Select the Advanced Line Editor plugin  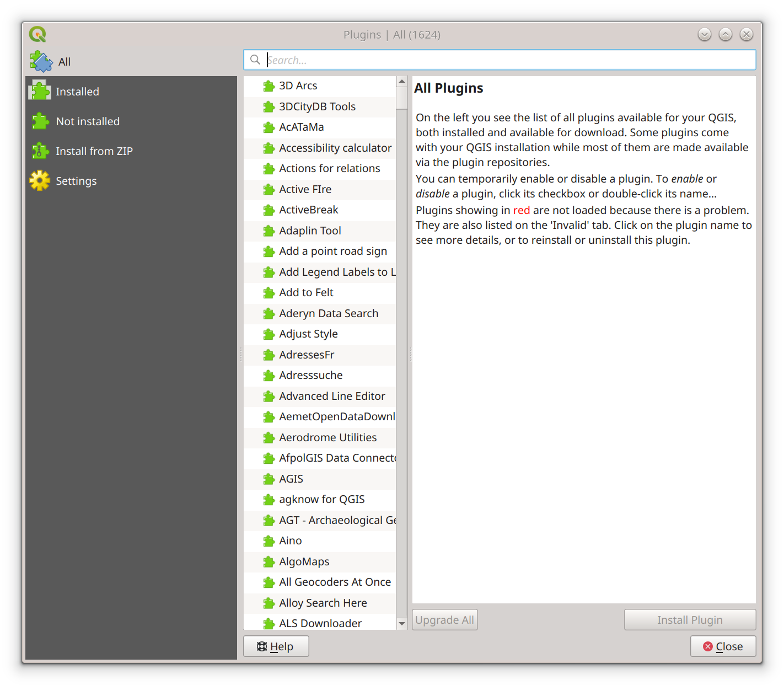click(320, 396)
